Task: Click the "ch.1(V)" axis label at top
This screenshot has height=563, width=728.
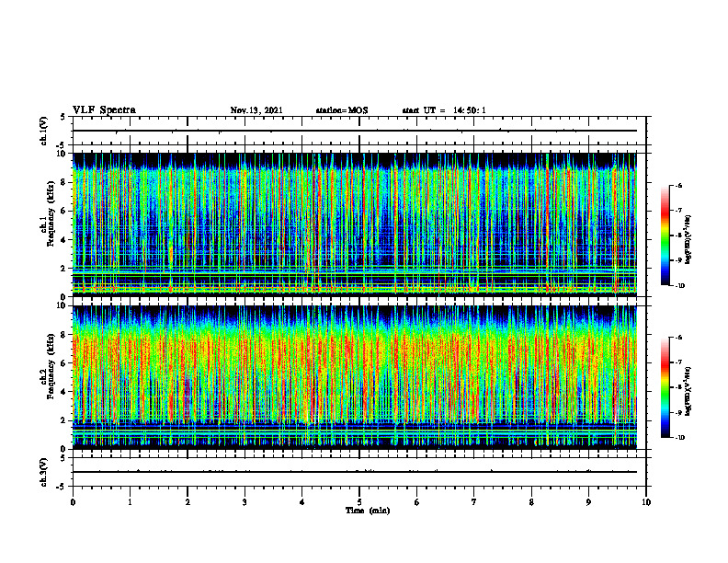Action: pos(44,131)
